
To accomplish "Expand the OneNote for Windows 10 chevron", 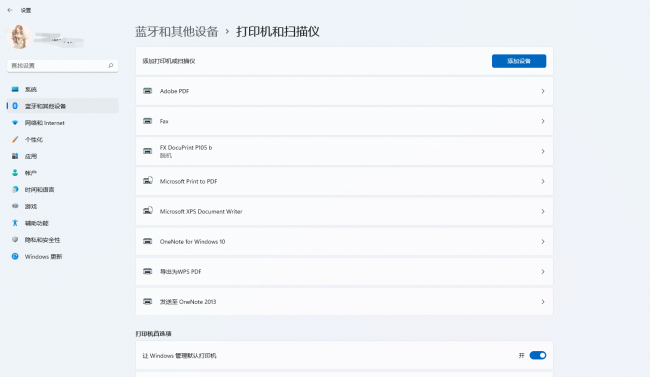I will click(543, 241).
